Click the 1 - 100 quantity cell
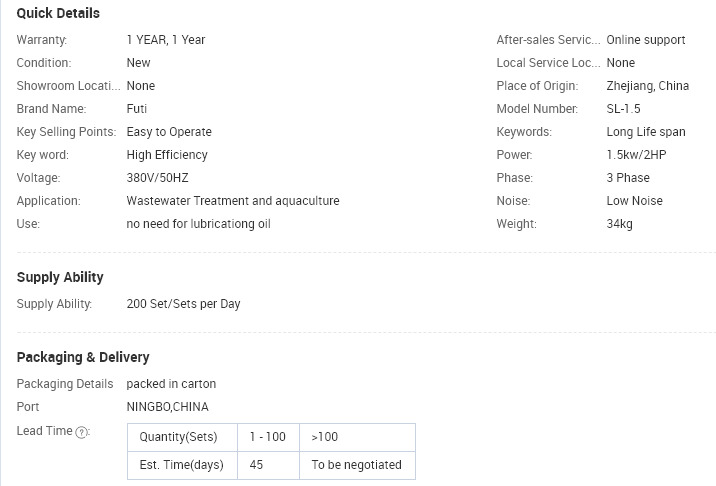716x486 pixels. pyautogui.click(x=268, y=437)
